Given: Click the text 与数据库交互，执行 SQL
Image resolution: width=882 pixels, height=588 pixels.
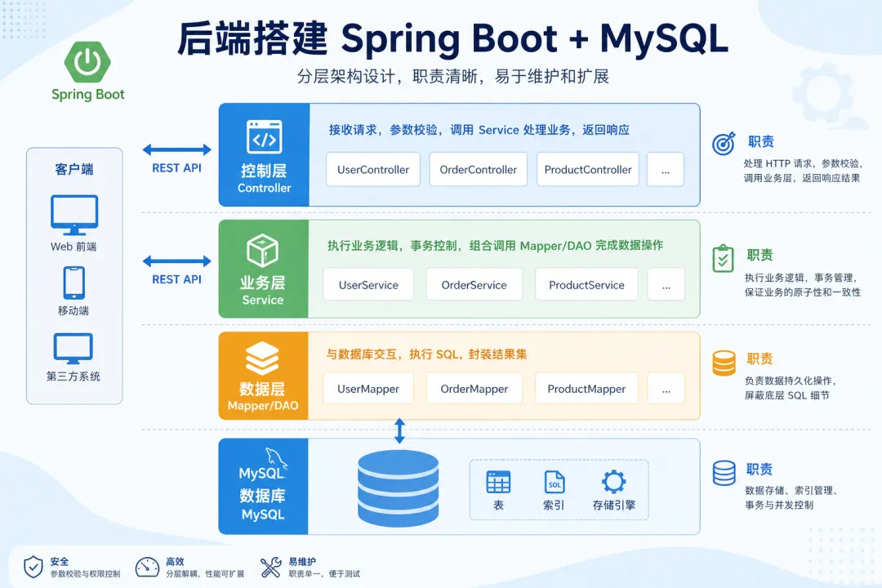Looking at the screenshot, I should [x=392, y=354].
